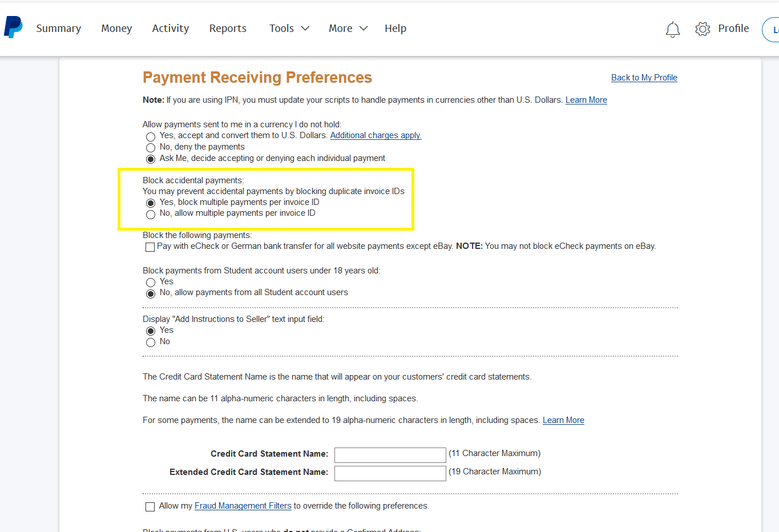Click the Credit Card Statement Name field
Screen dimensions: 779x532
(x=390, y=455)
